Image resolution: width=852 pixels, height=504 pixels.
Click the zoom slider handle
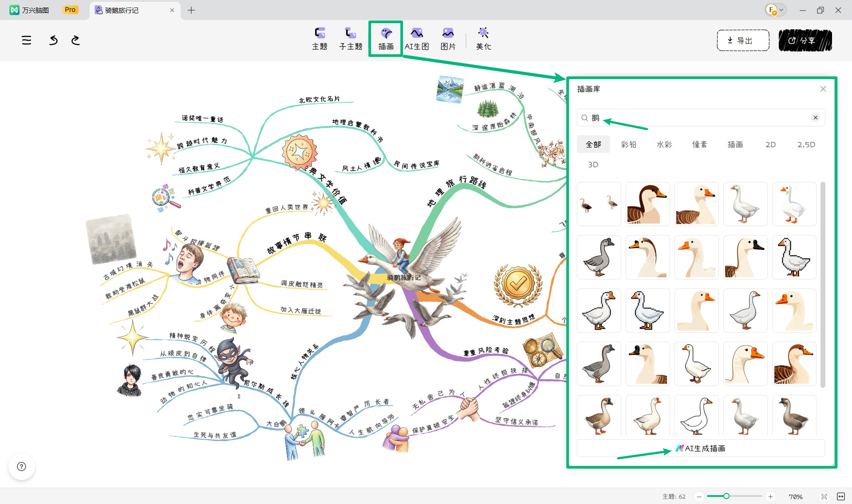click(x=726, y=496)
